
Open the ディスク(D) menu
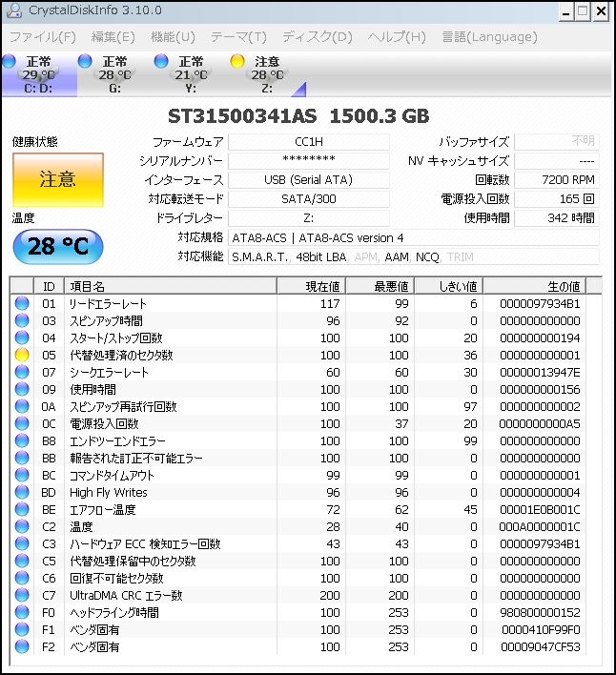[x=318, y=37]
